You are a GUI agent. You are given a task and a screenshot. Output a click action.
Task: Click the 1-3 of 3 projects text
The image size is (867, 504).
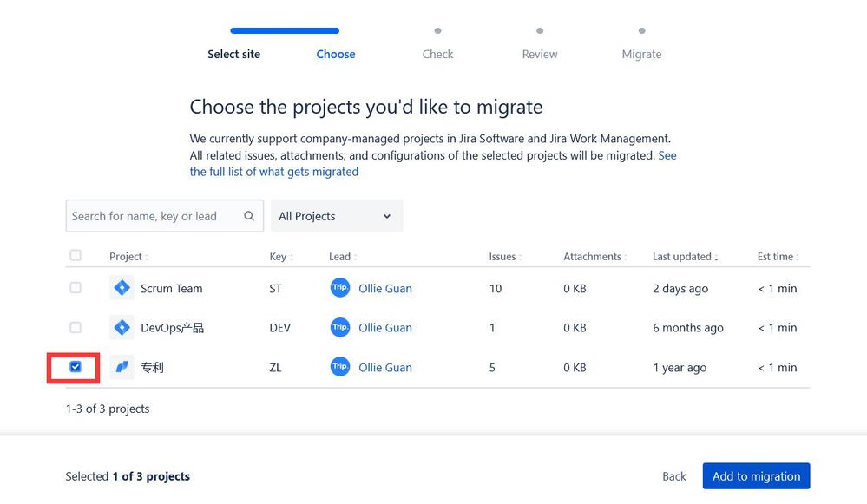tap(108, 409)
